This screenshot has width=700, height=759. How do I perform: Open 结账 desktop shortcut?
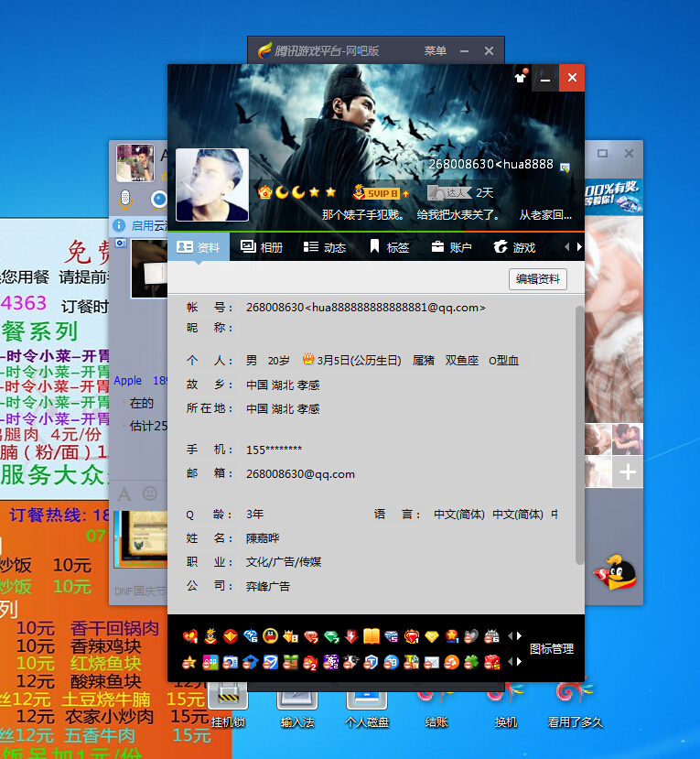tap(436, 704)
